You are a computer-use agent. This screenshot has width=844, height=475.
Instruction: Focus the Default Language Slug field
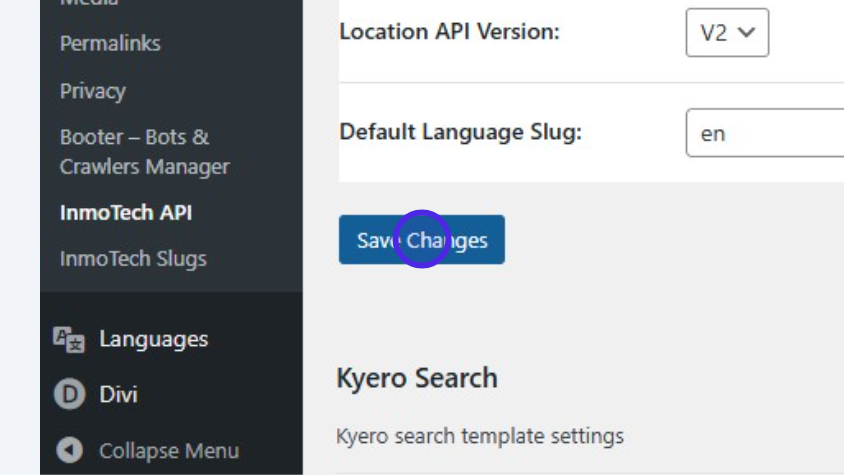(x=765, y=133)
